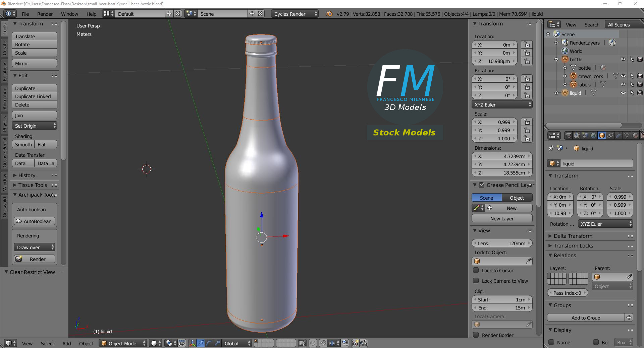Toggle bottle parent visibility eye

pyautogui.click(x=623, y=59)
